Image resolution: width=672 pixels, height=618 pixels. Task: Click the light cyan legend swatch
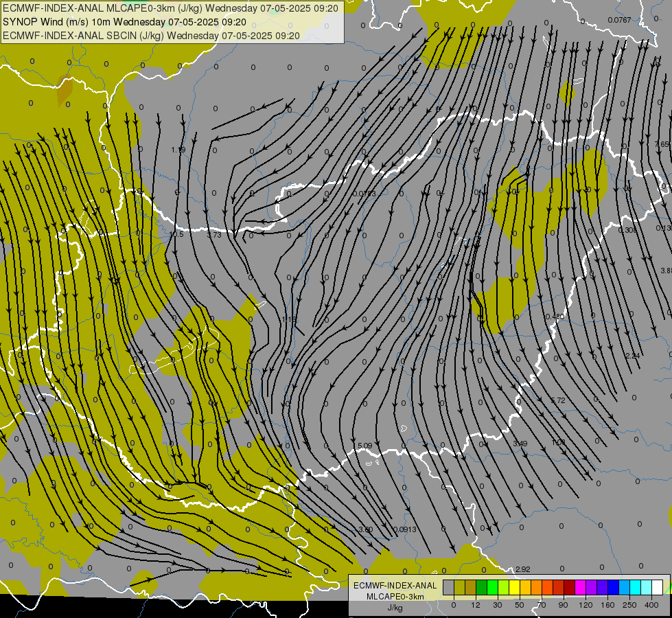647,588
